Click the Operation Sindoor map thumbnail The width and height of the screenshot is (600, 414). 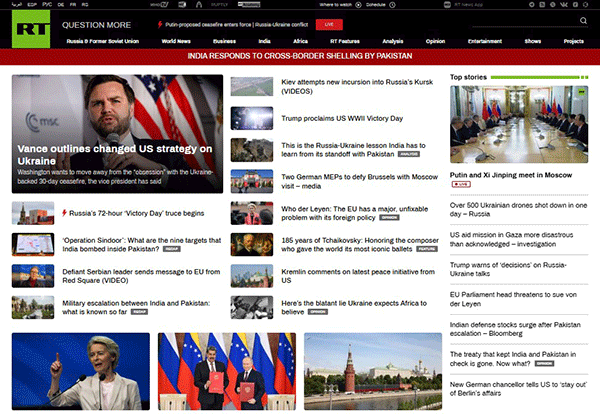pyautogui.click(x=33, y=244)
